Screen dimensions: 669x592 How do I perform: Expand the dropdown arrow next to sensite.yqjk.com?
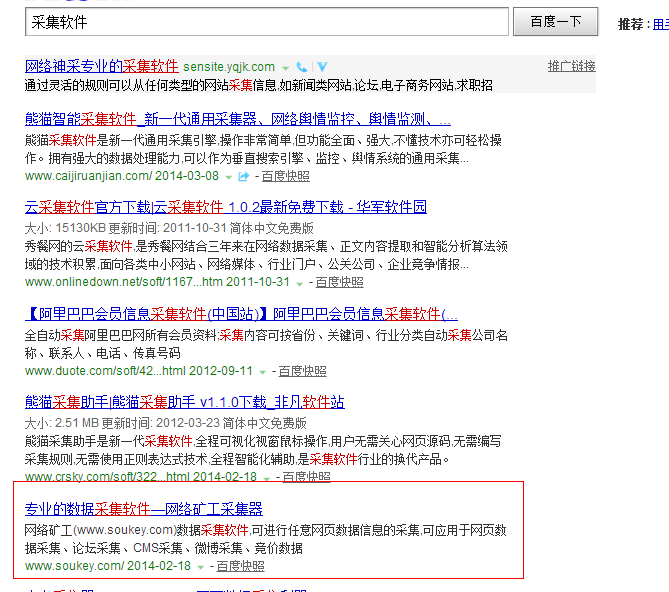pos(285,68)
